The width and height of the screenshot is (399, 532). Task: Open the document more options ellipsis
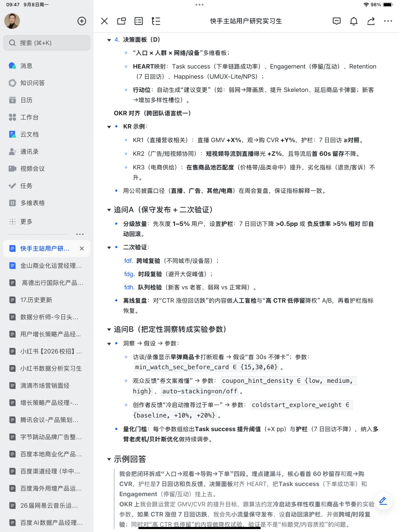click(388, 21)
